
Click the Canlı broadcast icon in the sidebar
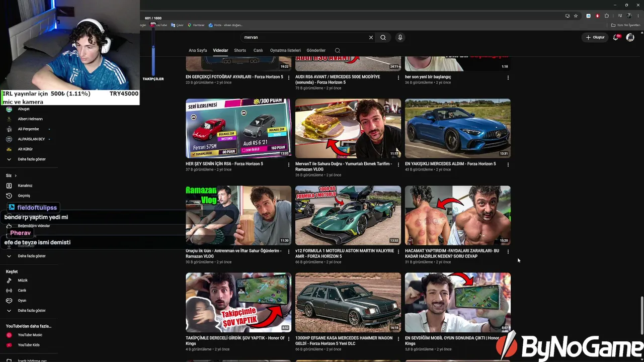[x=9, y=291]
